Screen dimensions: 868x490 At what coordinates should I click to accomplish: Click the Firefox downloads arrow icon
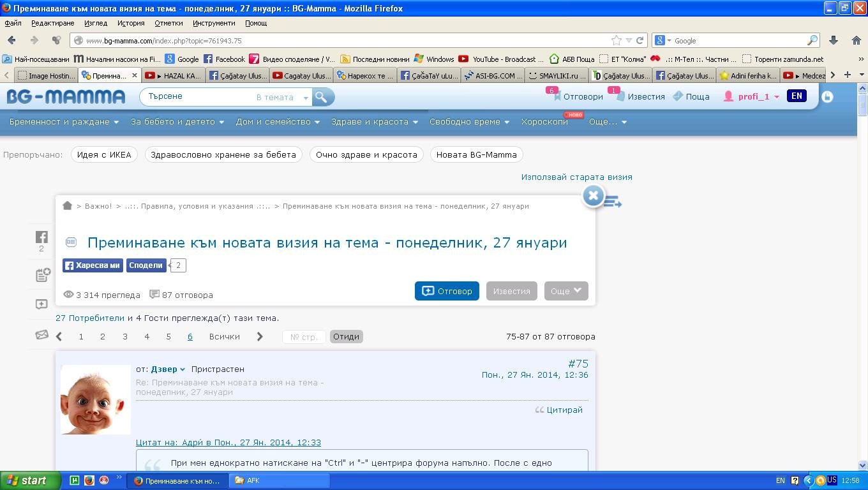click(833, 40)
